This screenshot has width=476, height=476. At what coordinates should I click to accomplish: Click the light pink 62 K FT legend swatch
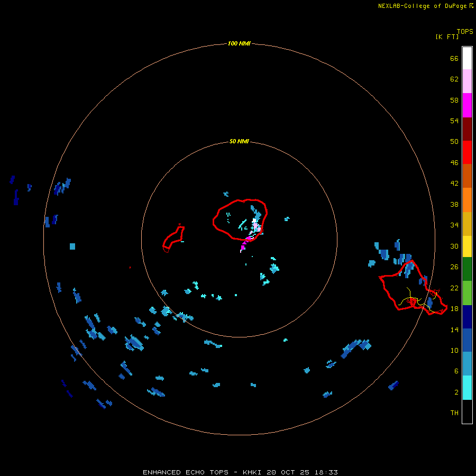coord(467,81)
